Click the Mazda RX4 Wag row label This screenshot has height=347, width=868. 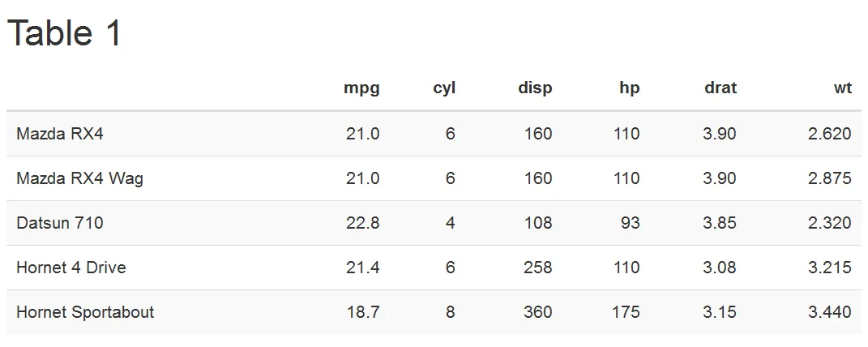point(79,178)
